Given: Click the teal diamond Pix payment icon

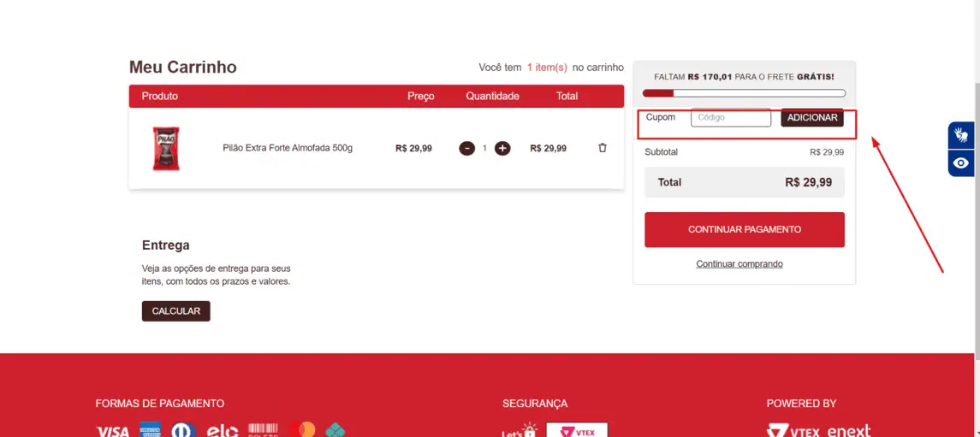Looking at the screenshot, I should click(x=336, y=429).
